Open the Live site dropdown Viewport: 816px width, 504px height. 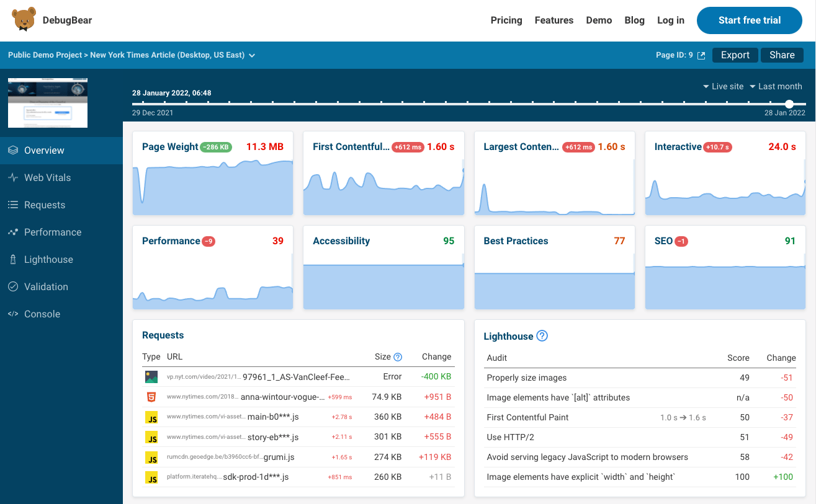click(723, 86)
